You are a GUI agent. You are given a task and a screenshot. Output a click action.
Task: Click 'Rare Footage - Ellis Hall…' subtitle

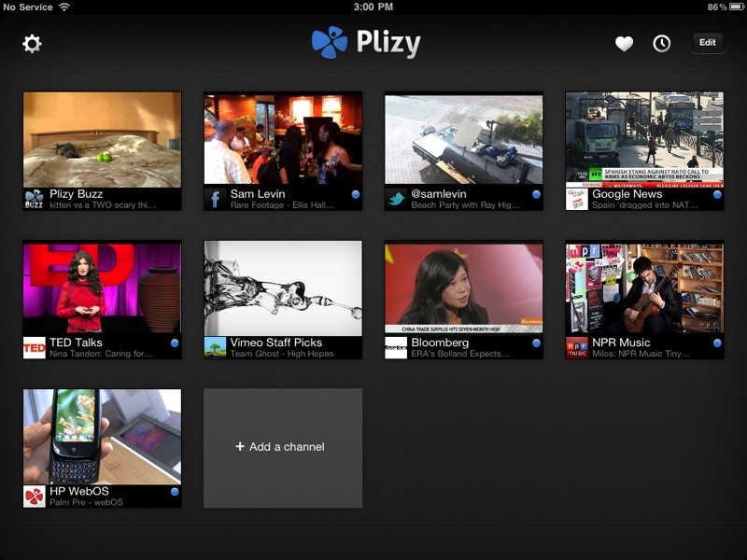(283, 205)
